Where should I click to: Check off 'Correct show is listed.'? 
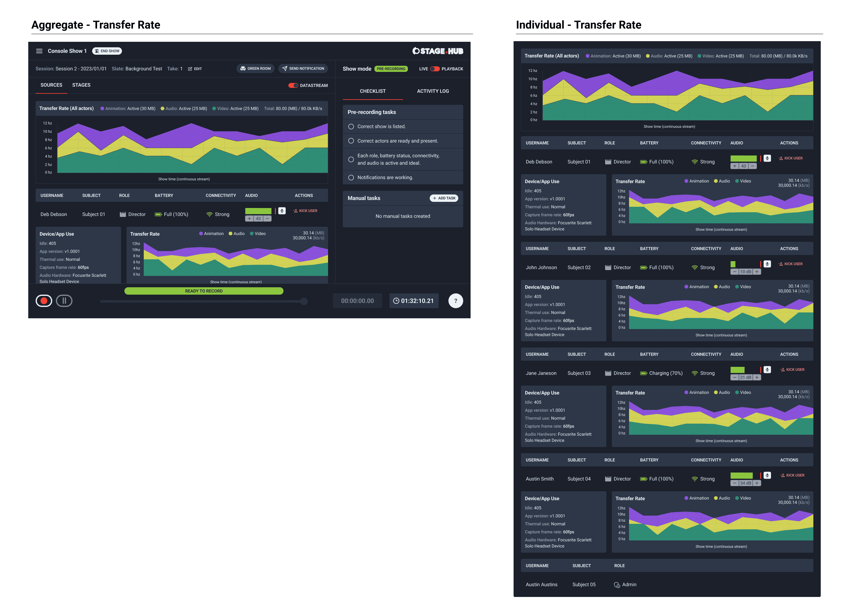pos(351,127)
